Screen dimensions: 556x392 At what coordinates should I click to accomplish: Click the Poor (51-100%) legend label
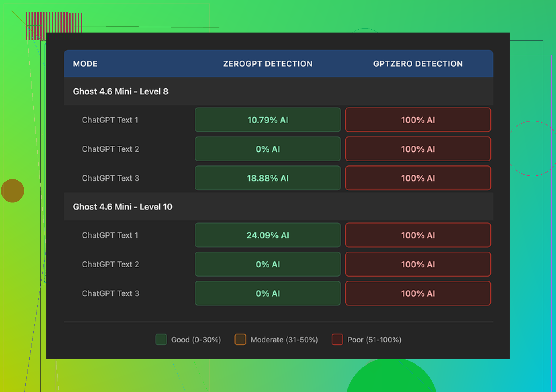[x=374, y=340]
